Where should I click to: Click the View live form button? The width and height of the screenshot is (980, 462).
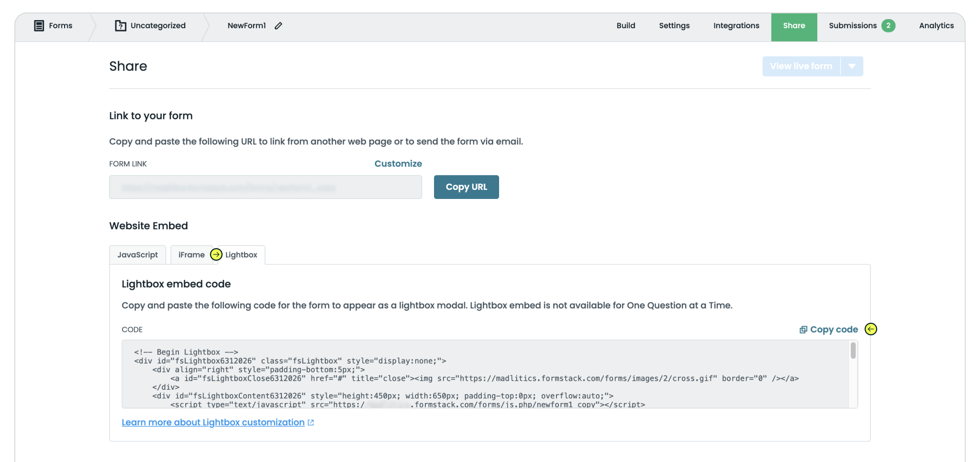802,66
